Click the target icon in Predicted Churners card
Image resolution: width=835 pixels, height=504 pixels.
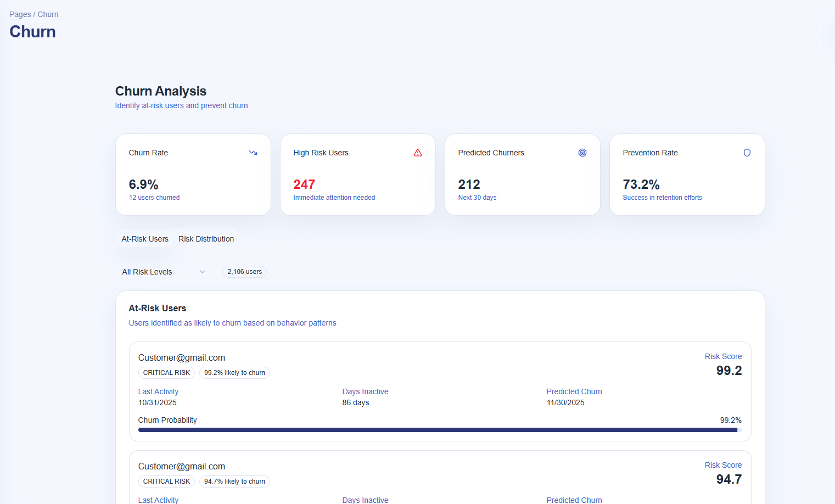click(x=582, y=153)
